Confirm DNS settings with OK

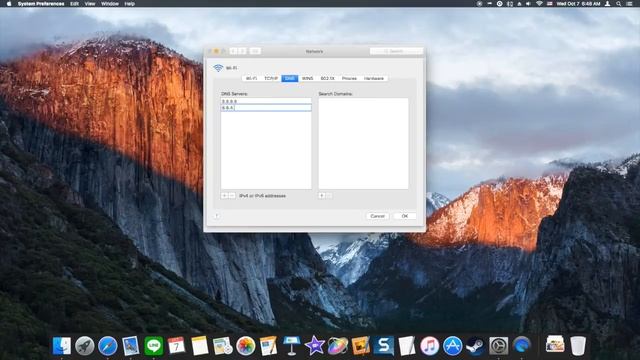click(404, 216)
